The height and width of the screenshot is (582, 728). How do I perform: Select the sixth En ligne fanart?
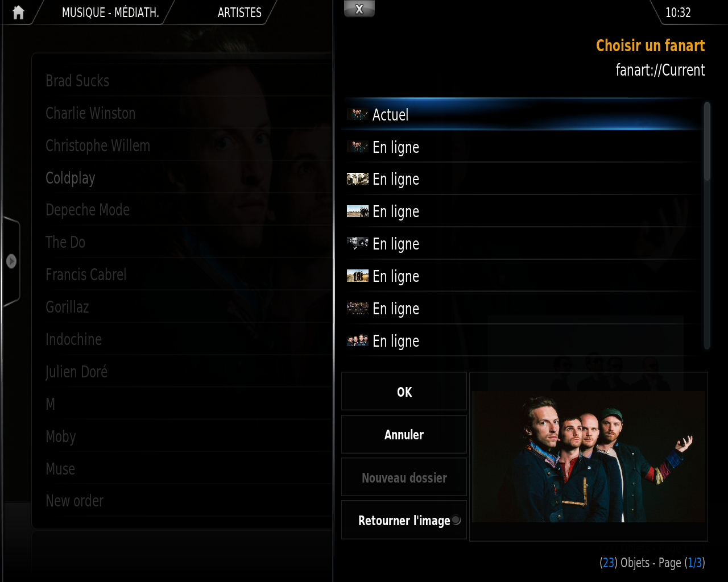pos(522,309)
